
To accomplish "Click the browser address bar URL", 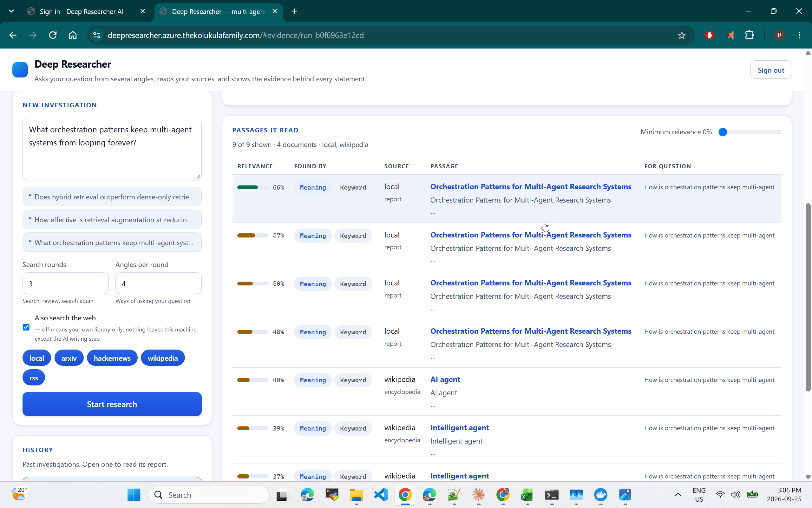I will coord(236,35).
